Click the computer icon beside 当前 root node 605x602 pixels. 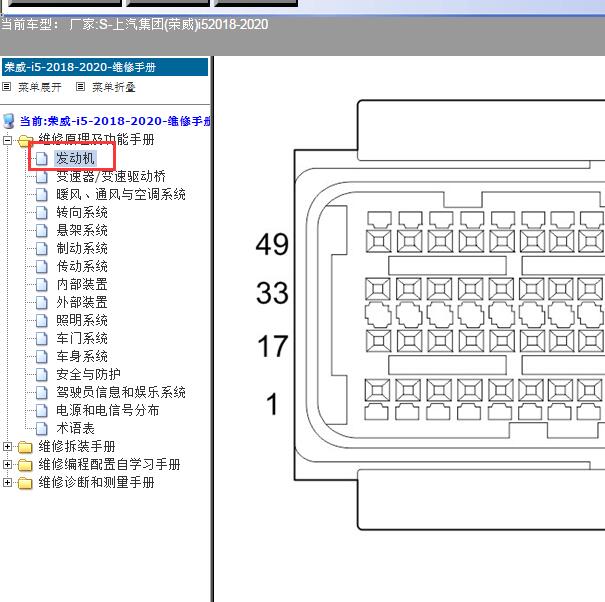[x=8, y=121]
